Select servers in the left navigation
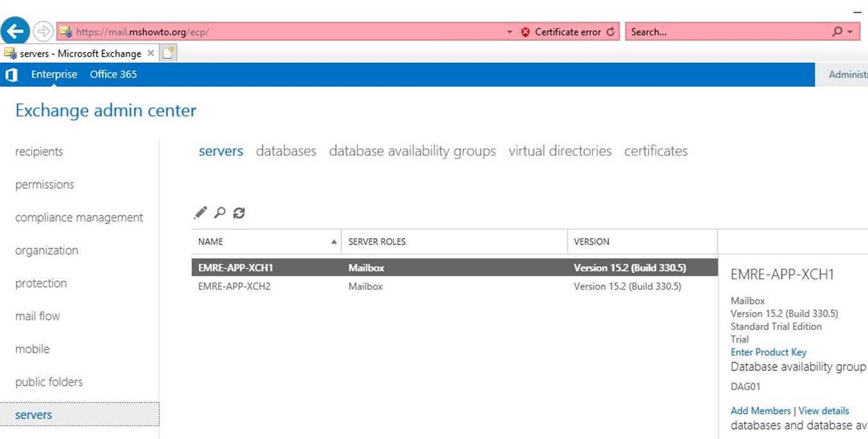This screenshot has width=868, height=439. [x=80, y=415]
